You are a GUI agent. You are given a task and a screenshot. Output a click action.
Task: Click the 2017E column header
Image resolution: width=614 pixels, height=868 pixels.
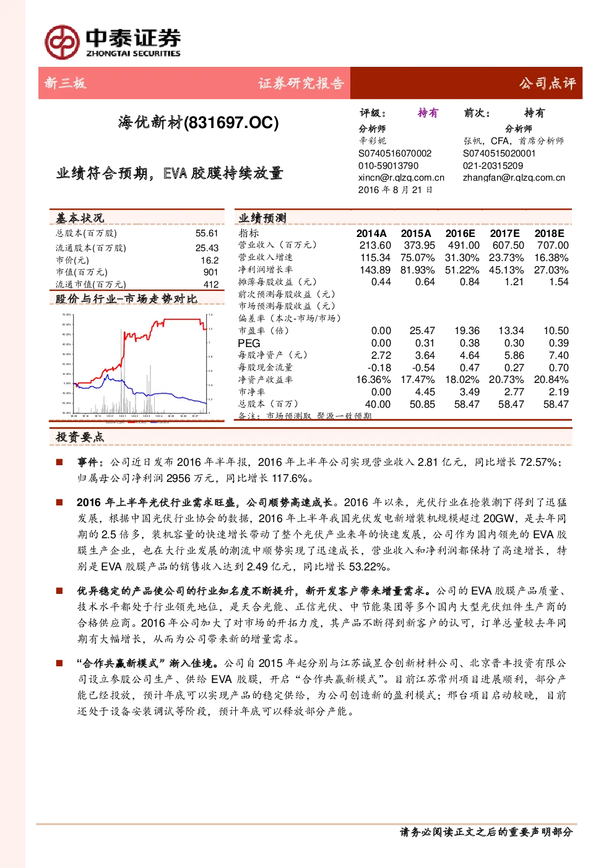pos(505,233)
